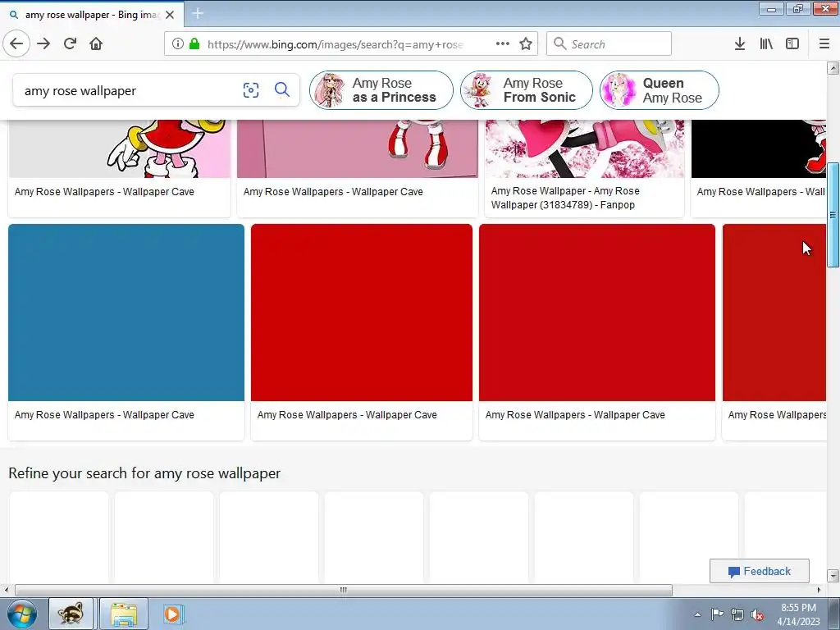The width and height of the screenshot is (840, 630).
Task: Select the amy rose wallpaper tab
Action: (x=92, y=15)
